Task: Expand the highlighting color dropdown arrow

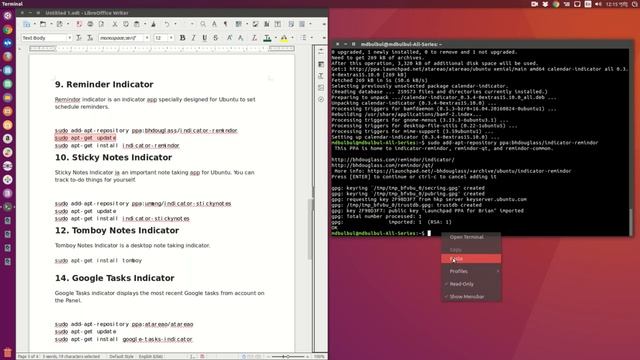Action: click(292, 38)
